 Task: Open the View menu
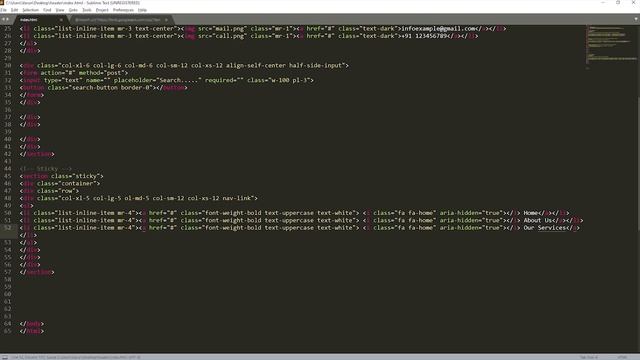(x=60, y=10)
